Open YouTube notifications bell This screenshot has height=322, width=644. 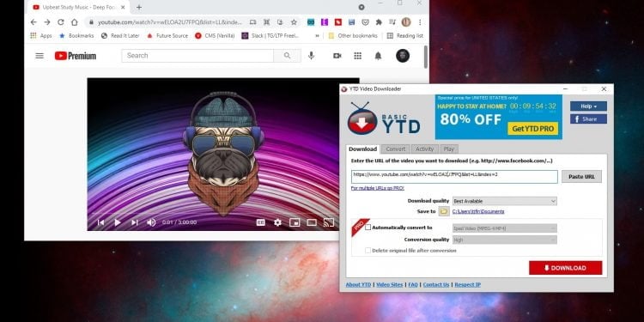(378, 56)
